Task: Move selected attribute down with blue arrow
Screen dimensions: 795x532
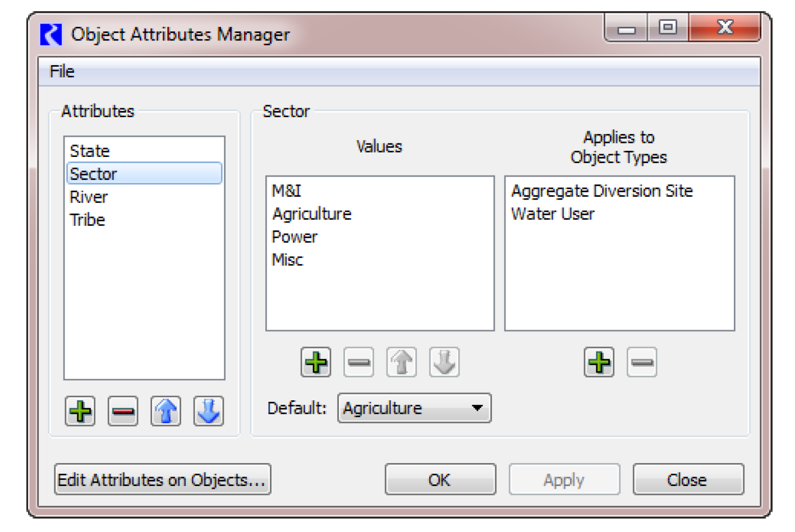Action: coord(208,411)
